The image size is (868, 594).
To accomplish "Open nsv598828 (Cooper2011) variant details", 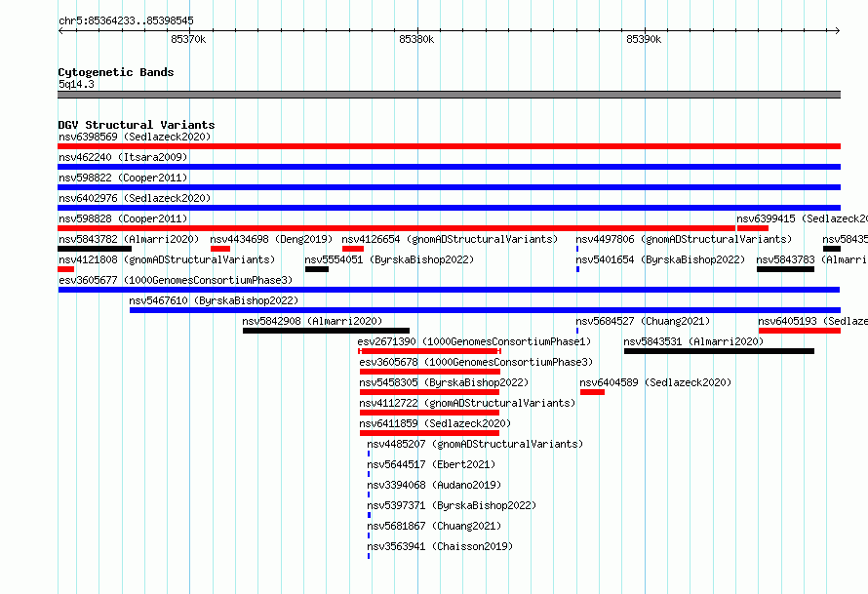I will point(123,218).
